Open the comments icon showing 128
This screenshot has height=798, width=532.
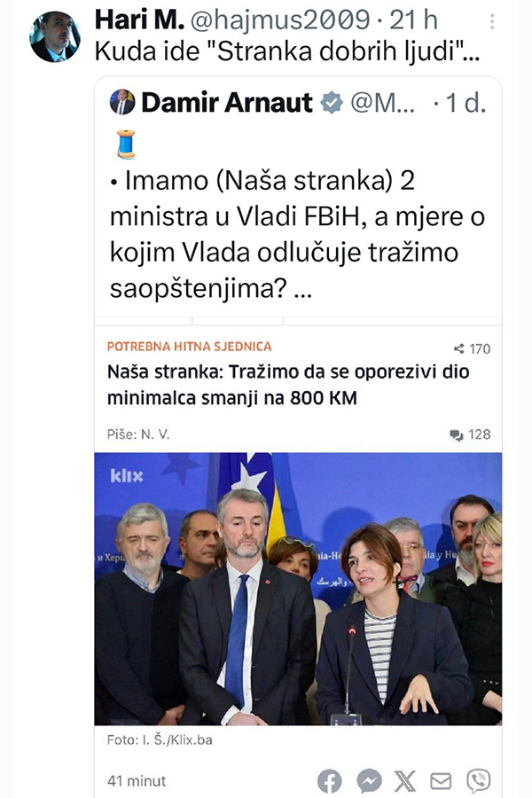456,434
